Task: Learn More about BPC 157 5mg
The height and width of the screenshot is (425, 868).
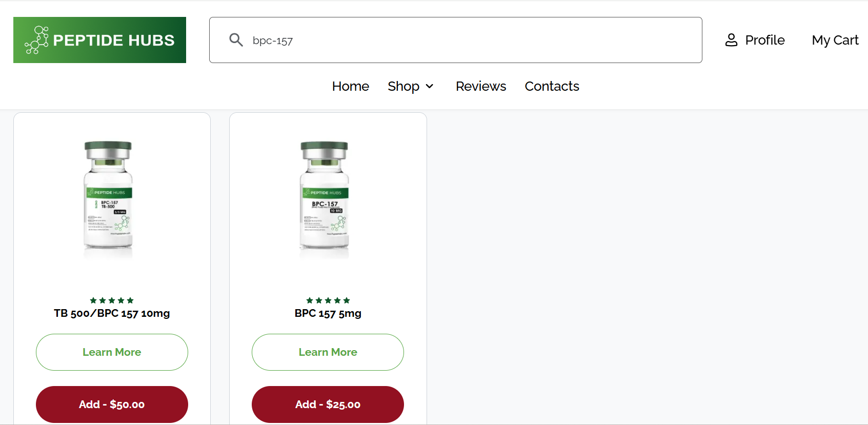Action: [x=328, y=352]
